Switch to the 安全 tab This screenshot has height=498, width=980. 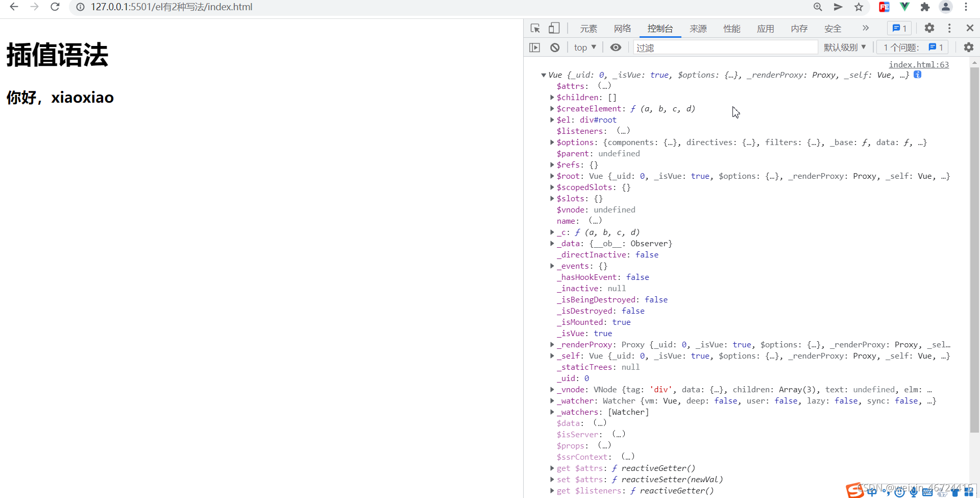[832, 29]
